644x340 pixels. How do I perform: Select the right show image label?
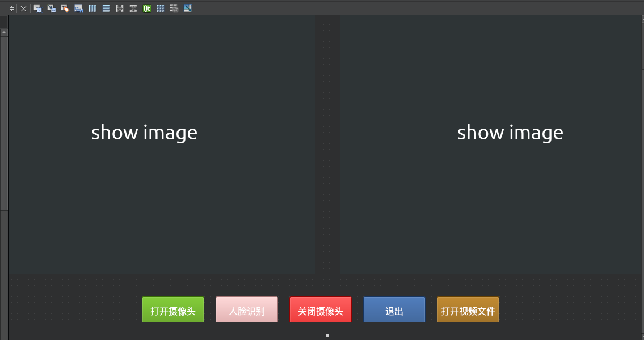coord(510,133)
